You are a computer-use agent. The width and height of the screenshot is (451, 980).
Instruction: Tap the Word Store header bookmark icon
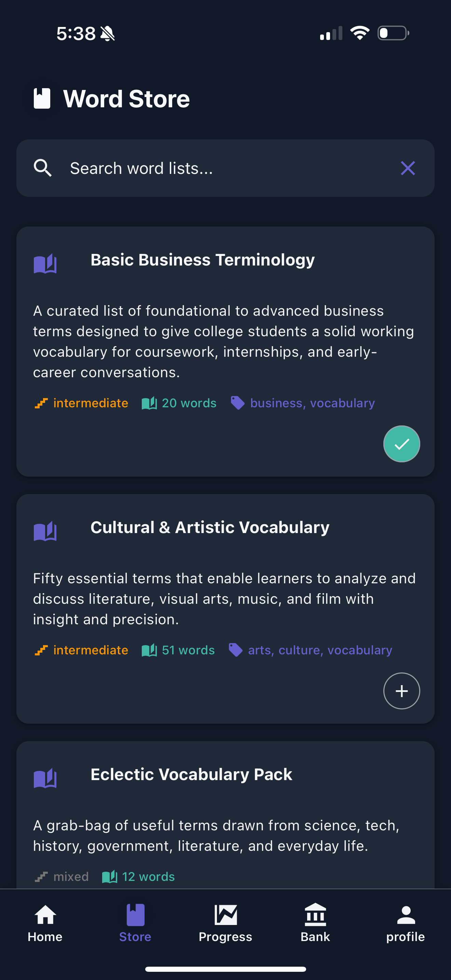(x=42, y=98)
